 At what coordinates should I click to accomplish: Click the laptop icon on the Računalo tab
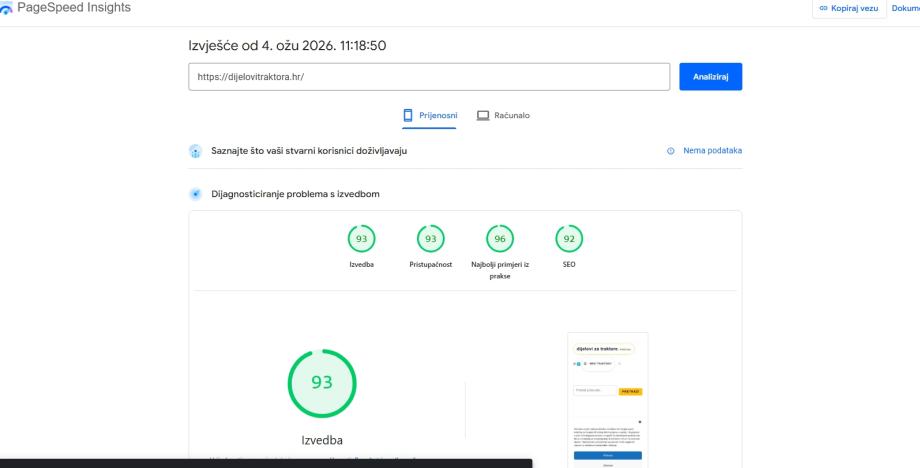[x=483, y=116]
